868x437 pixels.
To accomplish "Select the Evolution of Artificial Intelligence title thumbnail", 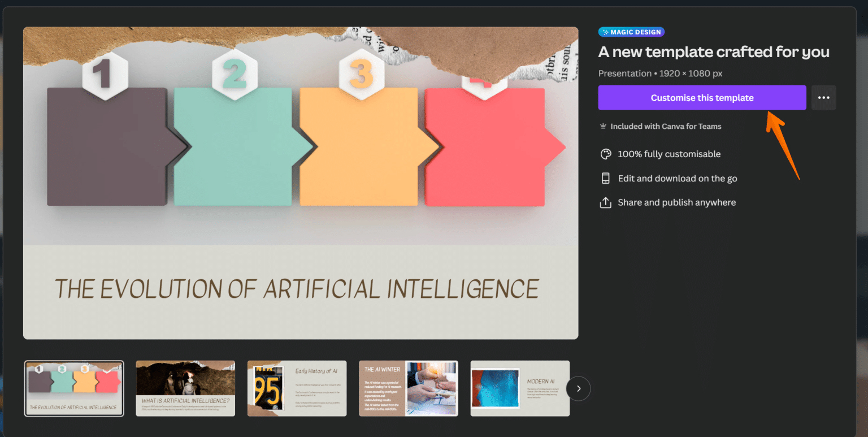I will pos(74,388).
